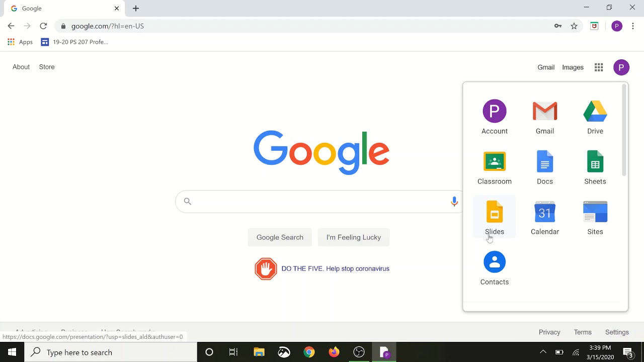View site info lock icon
Viewport: 644px width, 362px height.
click(63, 26)
